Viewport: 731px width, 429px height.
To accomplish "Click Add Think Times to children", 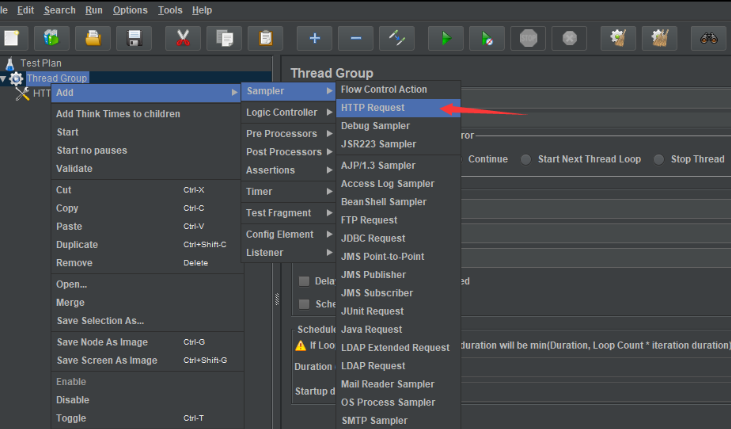I will [146, 114].
